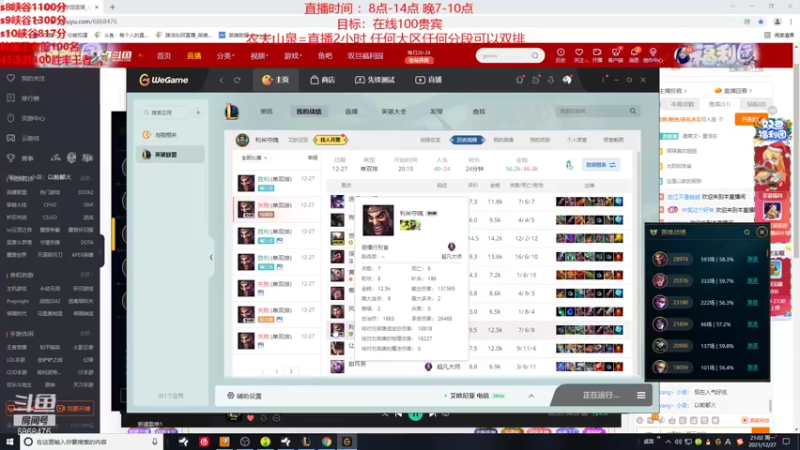Open Douyu 历史 history icon
The height and width of the screenshot is (450, 800).
pos(560,55)
